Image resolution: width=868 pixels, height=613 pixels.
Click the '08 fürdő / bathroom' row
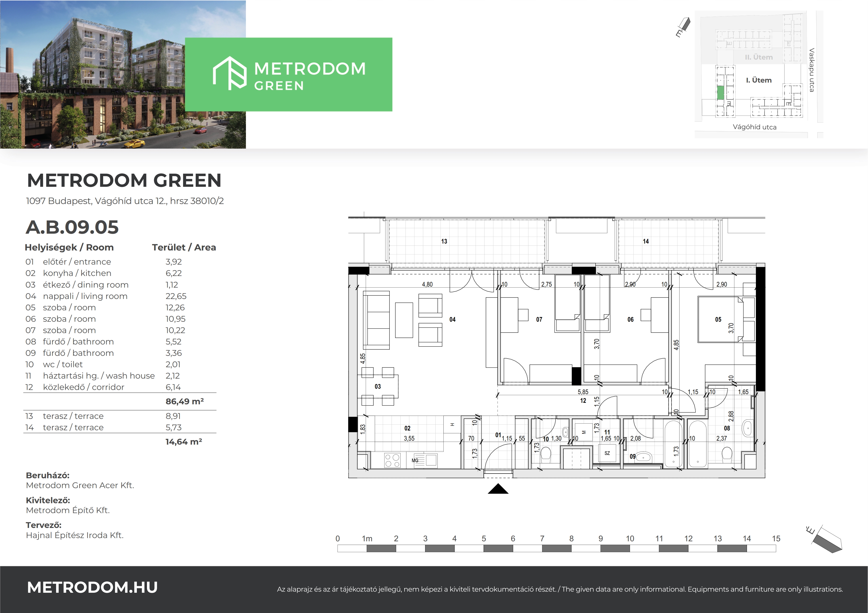click(x=120, y=341)
